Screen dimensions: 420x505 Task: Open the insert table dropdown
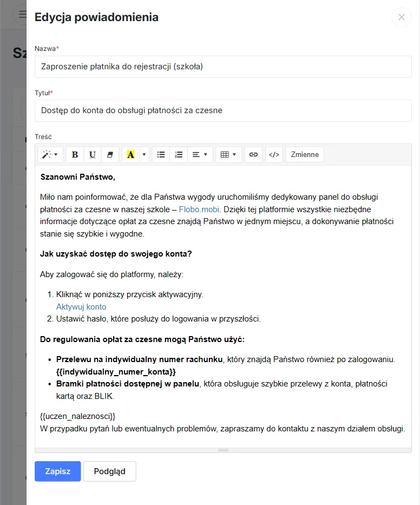228,154
